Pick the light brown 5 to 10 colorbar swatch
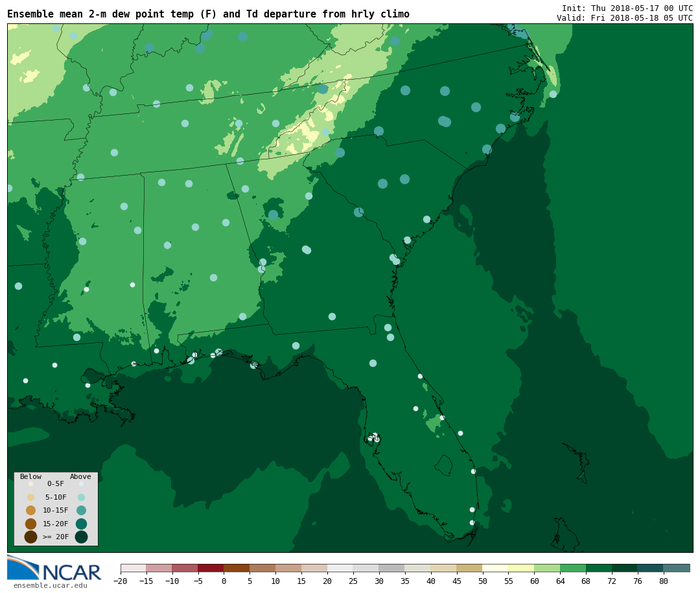700x593 pixels. pos(263,568)
